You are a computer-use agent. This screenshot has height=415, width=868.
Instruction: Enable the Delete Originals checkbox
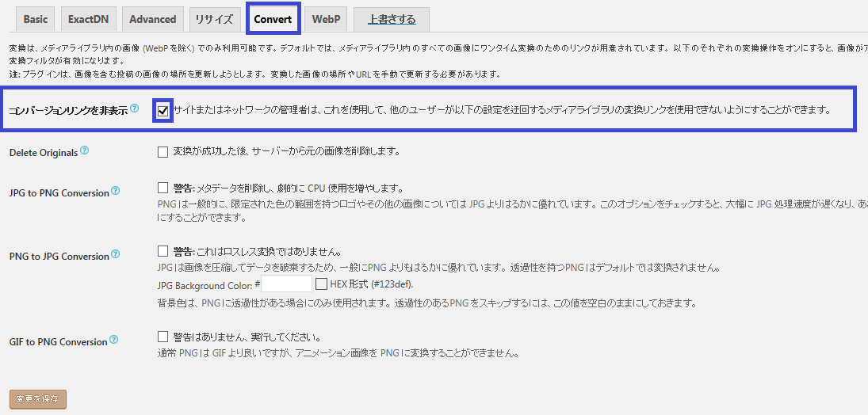[163, 151]
